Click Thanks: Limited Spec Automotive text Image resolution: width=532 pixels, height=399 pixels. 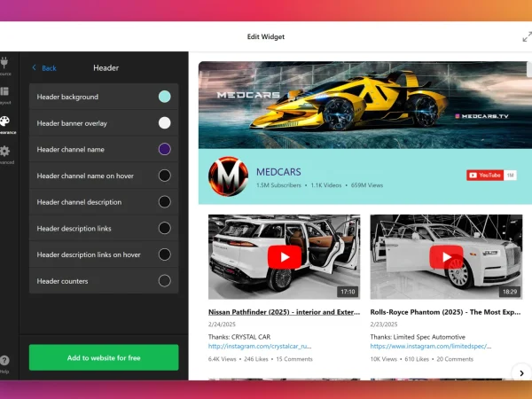point(418,337)
